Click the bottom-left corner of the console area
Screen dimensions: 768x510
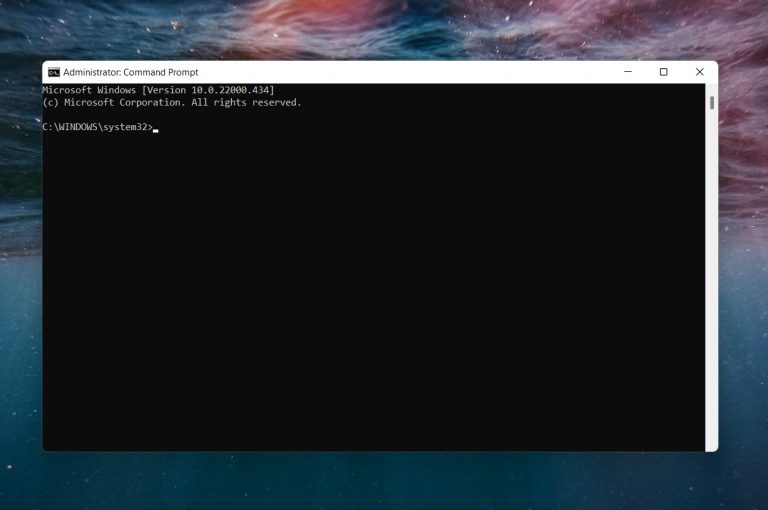48,445
